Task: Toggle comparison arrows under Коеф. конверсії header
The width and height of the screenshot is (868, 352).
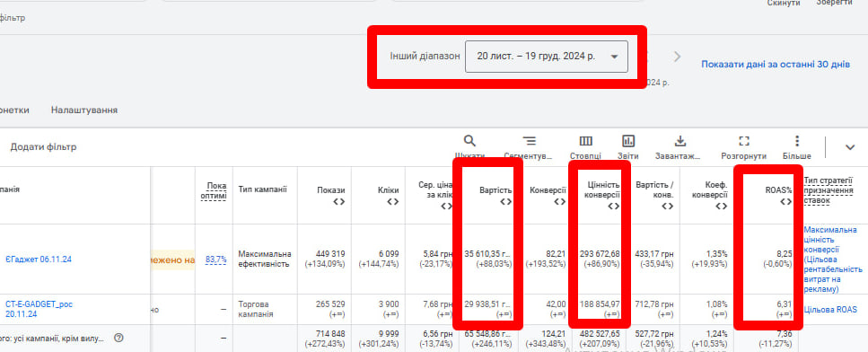Action: [x=722, y=207]
